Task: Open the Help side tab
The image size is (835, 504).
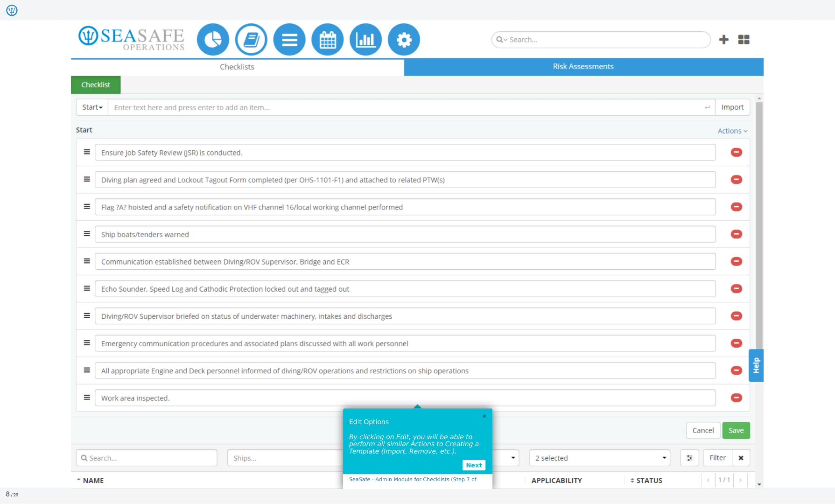Action: pyautogui.click(x=756, y=365)
